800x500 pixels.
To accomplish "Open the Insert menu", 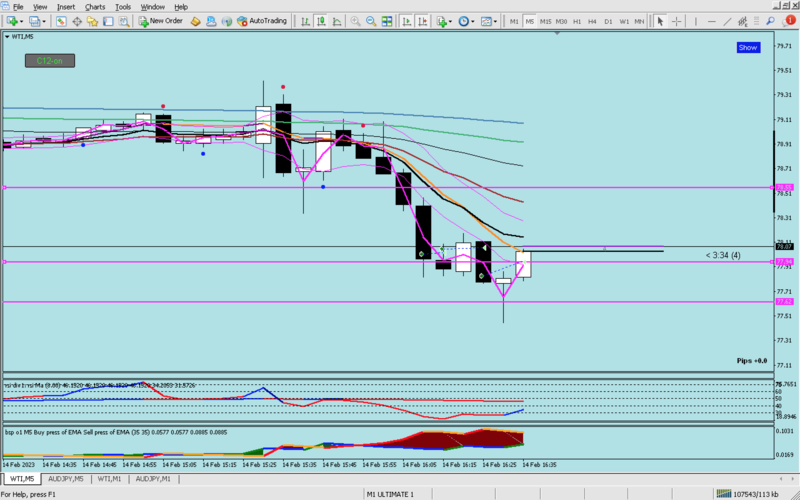I will (66, 7).
